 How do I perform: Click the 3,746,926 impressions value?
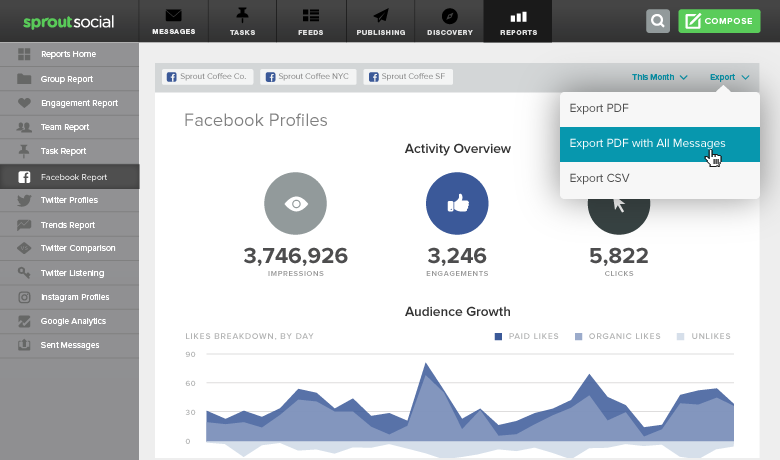(295, 256)
